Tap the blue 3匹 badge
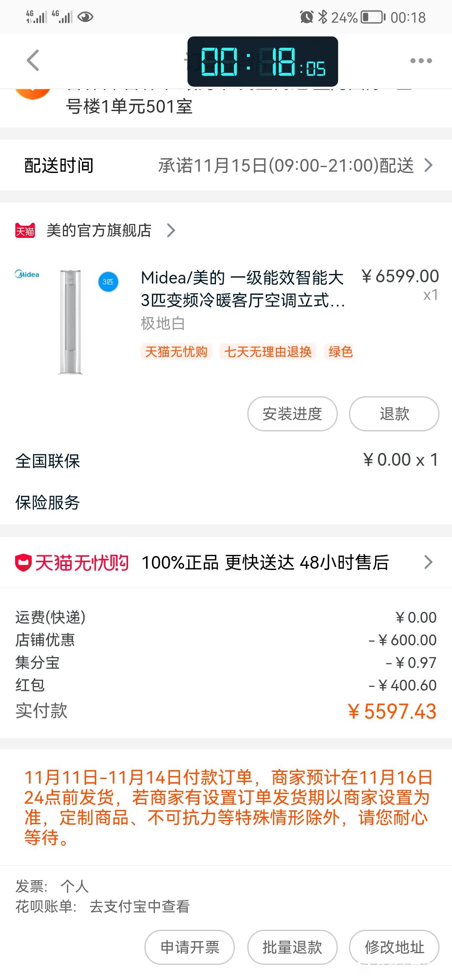Image resolution: width=452 pixels, height=980 pixels. click(108, 282)
